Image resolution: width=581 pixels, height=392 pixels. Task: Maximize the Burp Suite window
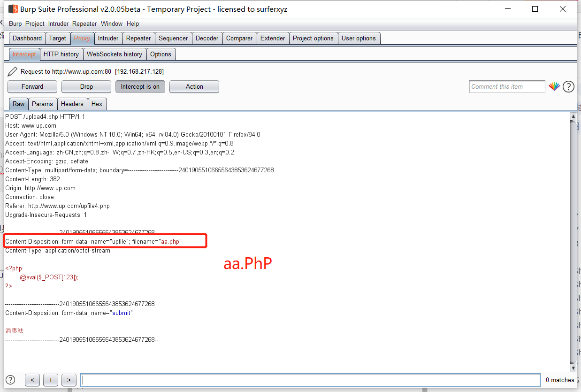point(535,9)
